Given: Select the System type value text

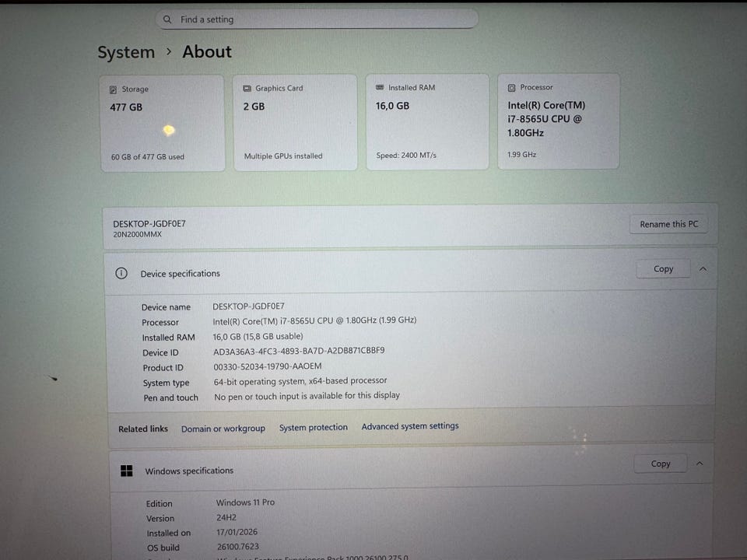Looking at the screenshot, I should coord(300,381).
